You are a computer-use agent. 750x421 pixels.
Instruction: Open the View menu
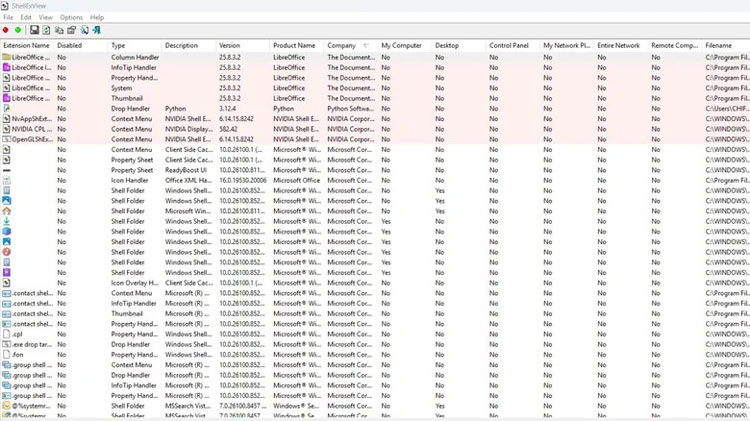45,17
